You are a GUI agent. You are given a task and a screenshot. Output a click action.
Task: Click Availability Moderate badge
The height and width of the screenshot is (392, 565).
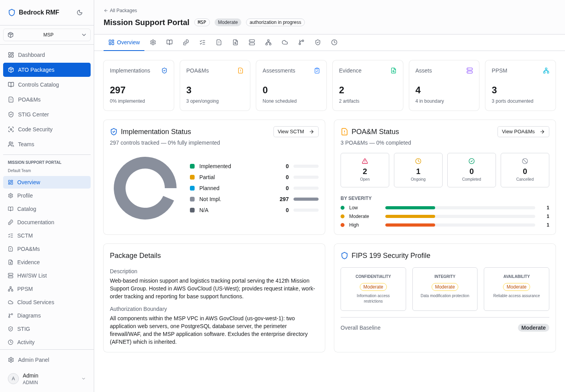click(x=516, y=287)
